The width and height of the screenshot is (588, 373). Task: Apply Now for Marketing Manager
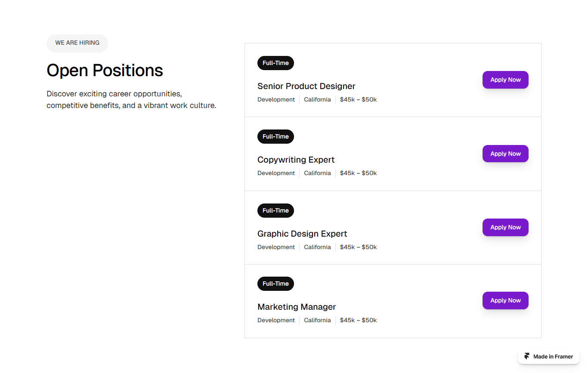click(x=505, y=300)
